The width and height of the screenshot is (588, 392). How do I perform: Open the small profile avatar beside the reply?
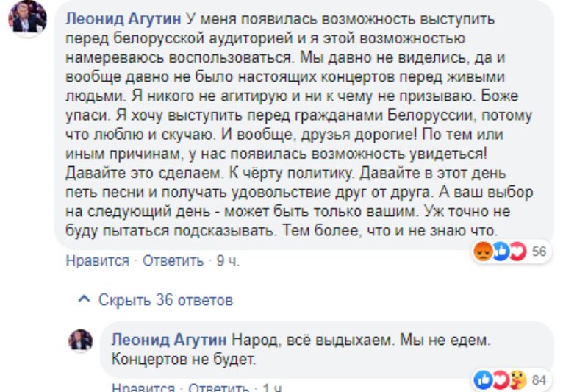80,341
